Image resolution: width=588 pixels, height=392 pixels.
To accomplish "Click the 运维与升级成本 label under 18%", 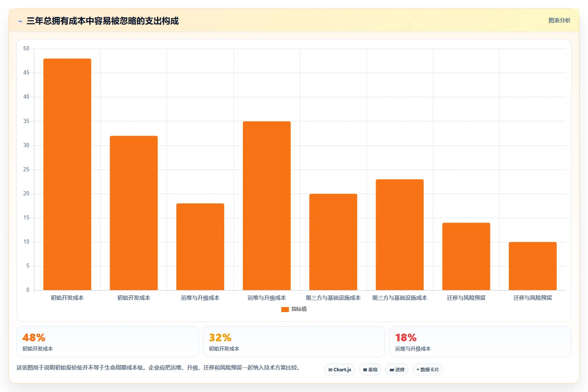I will point(413,349).
